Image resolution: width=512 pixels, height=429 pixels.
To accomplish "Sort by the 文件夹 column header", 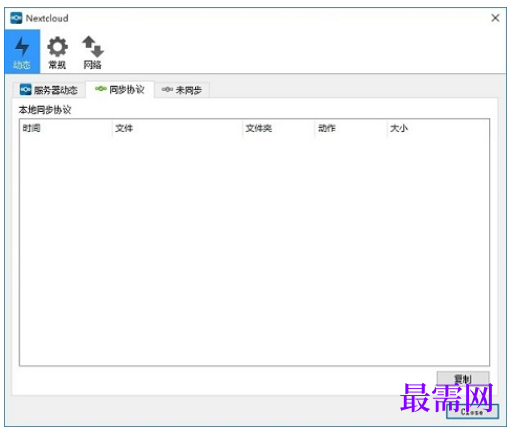I will pyautogui.click(x=278, y=128).
